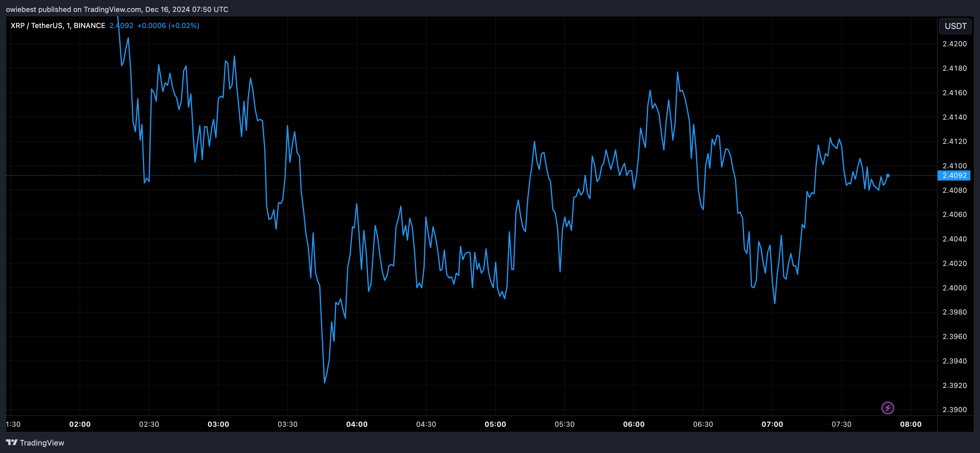Click the 08:00 time axis label
This screenshot has width=980, height=453.
pos(911,424)
